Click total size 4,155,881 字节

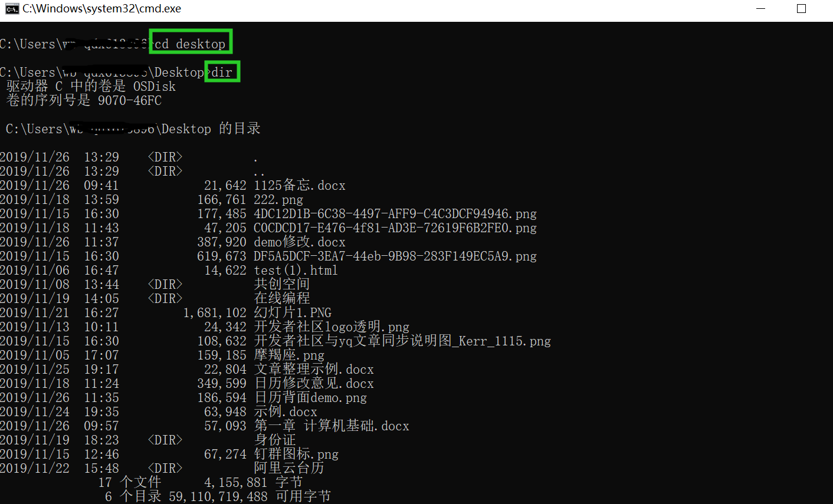(254, 482)
